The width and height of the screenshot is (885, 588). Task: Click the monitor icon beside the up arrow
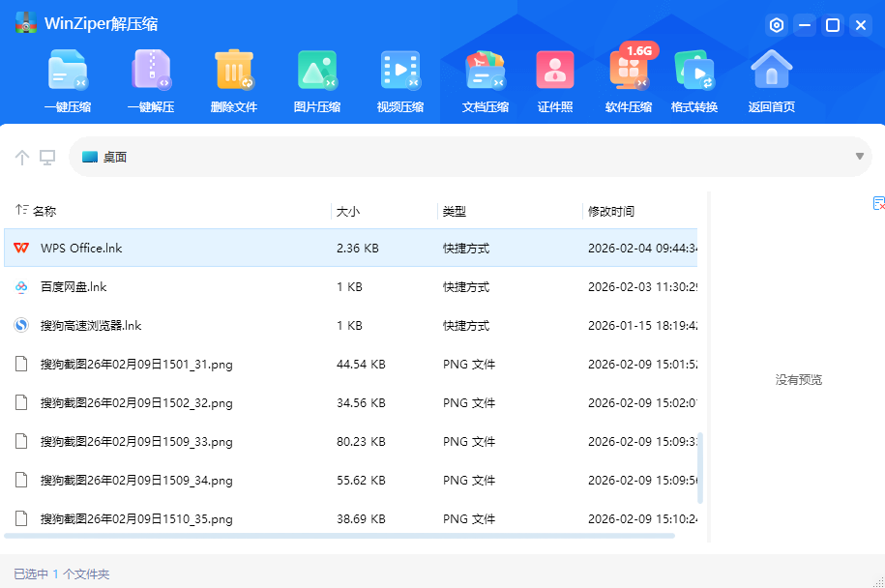pos(46,156)
